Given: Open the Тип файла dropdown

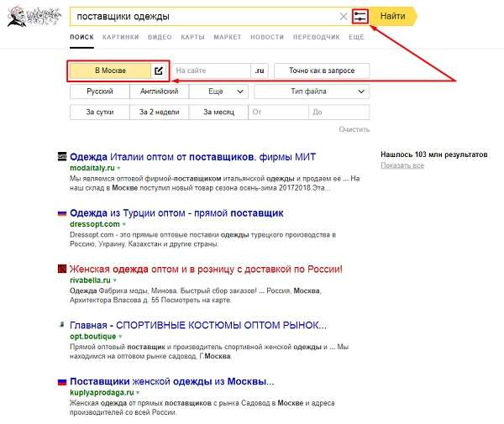Looking at the screenshot, I should (x=312, y=91).
